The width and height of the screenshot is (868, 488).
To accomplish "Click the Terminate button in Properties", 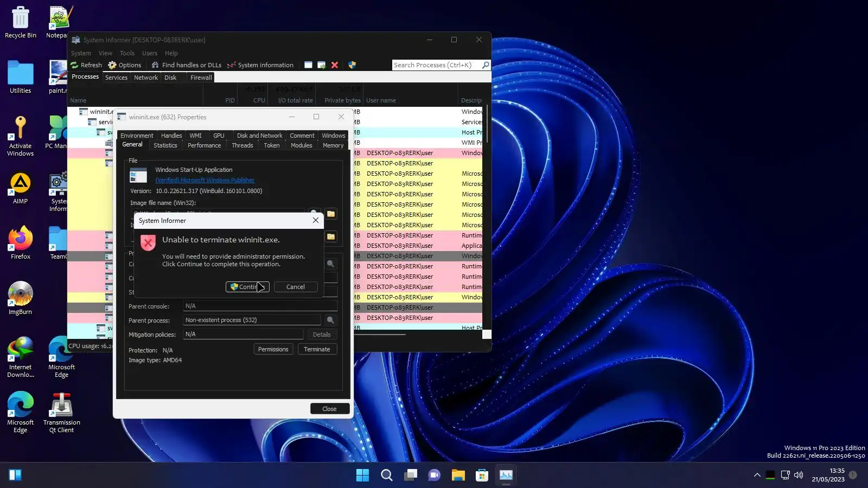I will tap(317, 349).
